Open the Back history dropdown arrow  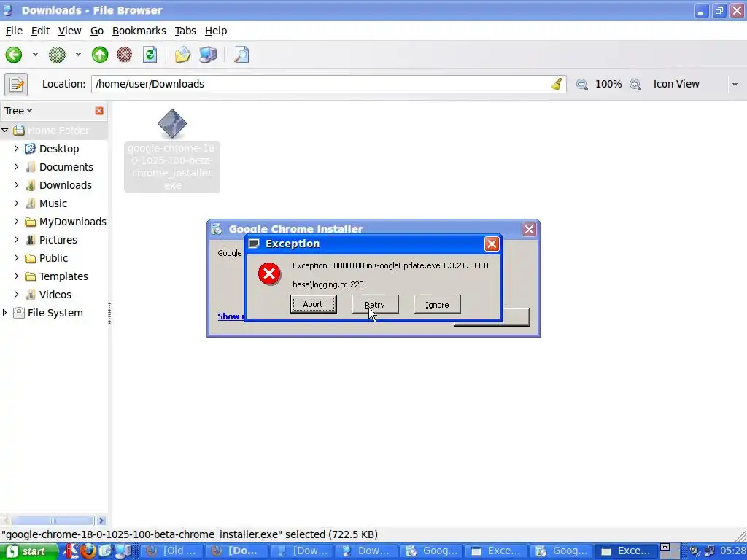tap(35, 55)
